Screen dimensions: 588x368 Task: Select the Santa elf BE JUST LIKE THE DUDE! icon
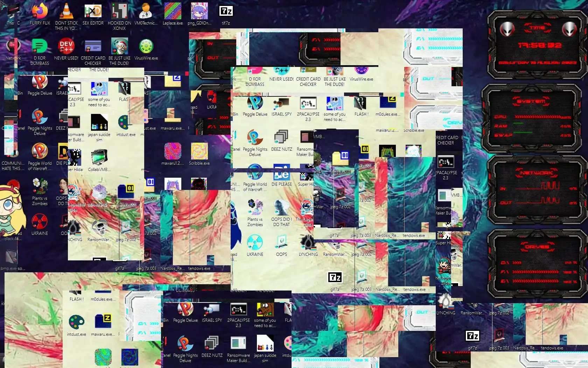pyautogui.click(x=119, y=46)
